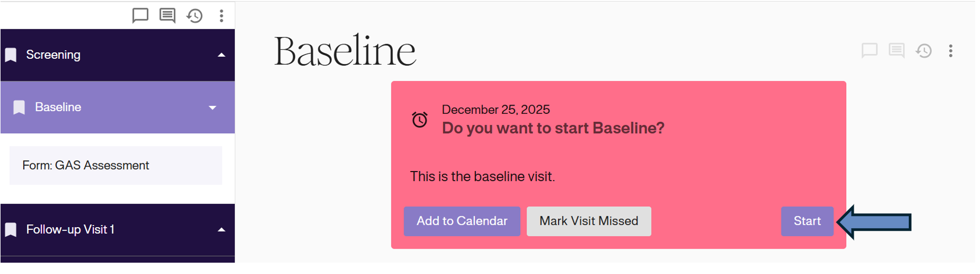Open the sidebar comments list icon
Image resolution: width=980 pixels, height=274 pixels.
[167, 15]
